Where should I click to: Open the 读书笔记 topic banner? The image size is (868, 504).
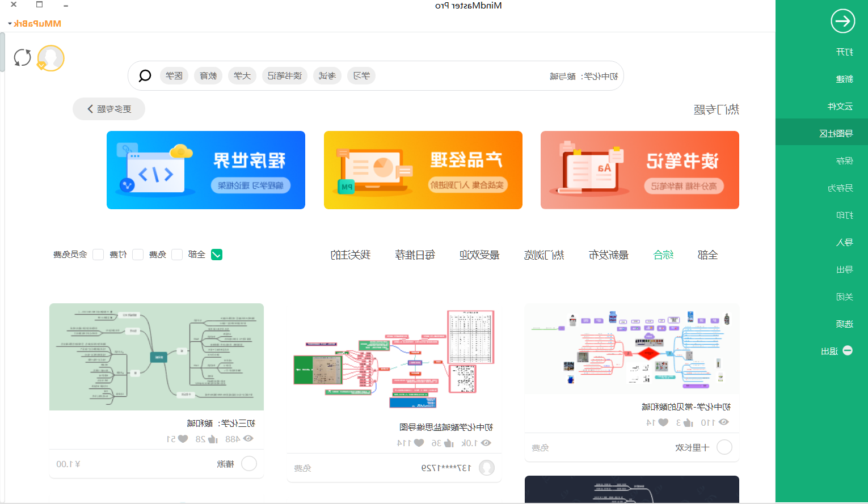[640, 170]
